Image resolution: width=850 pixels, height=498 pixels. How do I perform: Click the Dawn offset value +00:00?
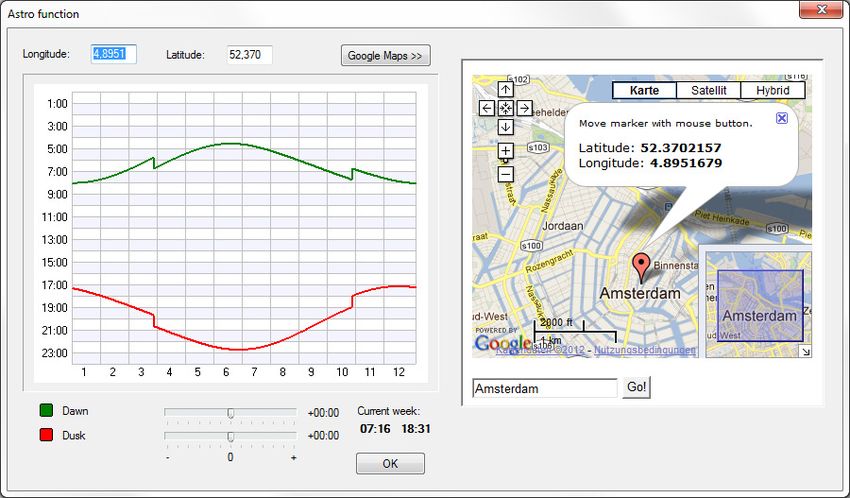(323, 413)
